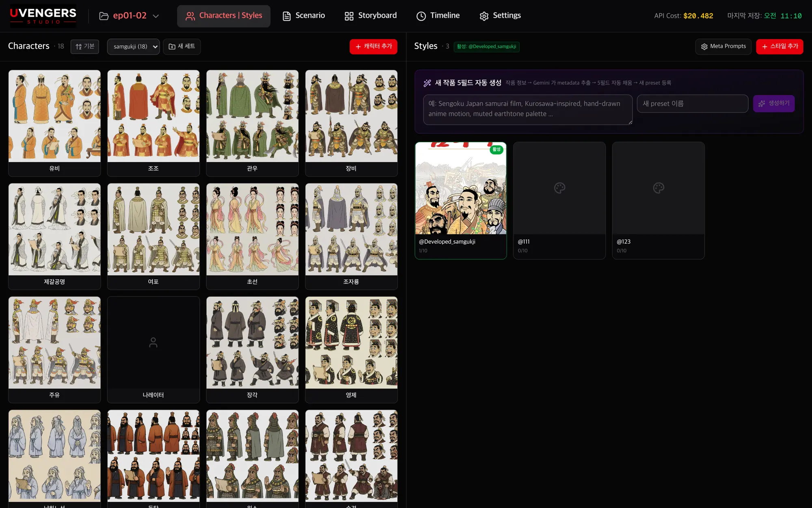Click the 활성 badge on style thumbnail
Image resolution: width=812 pixels, height=508 pixels.
tap(497, 150)
